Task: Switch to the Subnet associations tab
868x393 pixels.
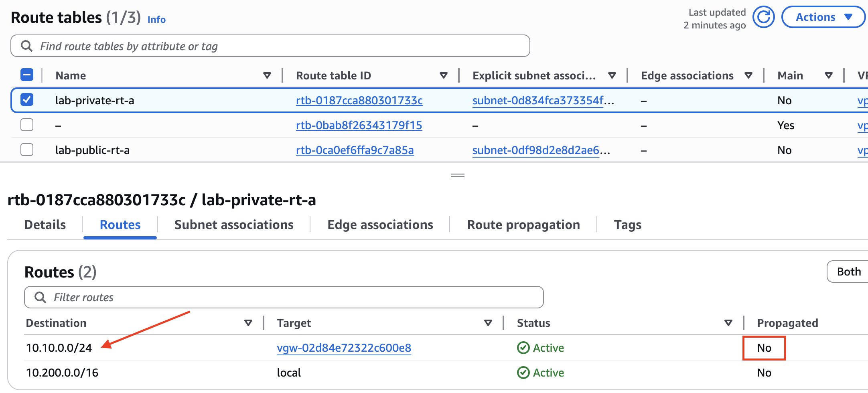Action: pos(234,225)
